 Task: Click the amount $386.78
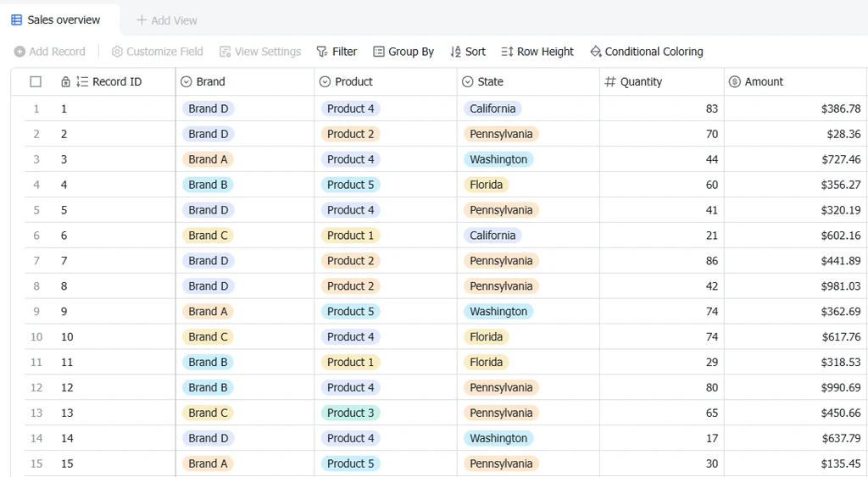tap(841, 109)
